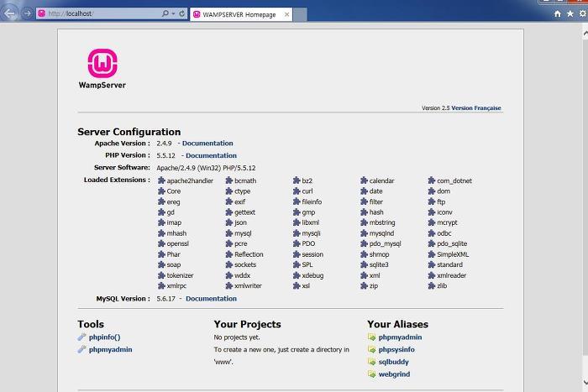Click the Refresh page icon

(182, 14)
